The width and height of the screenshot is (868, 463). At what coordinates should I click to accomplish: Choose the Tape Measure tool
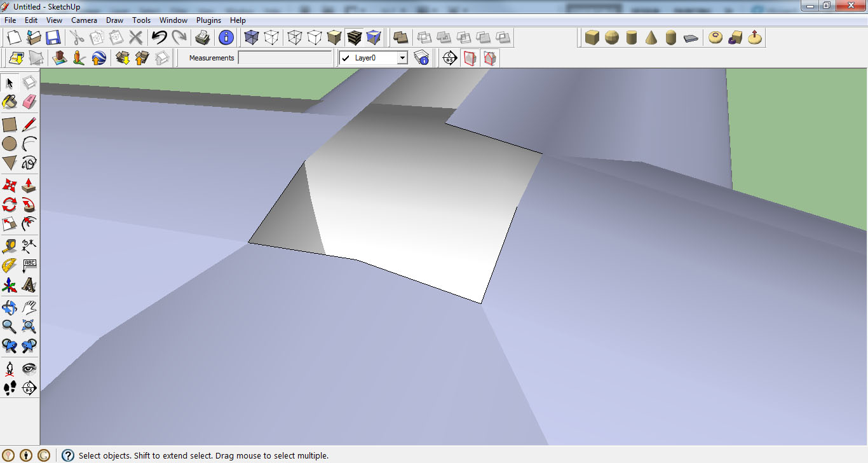(x=10, y=246)
